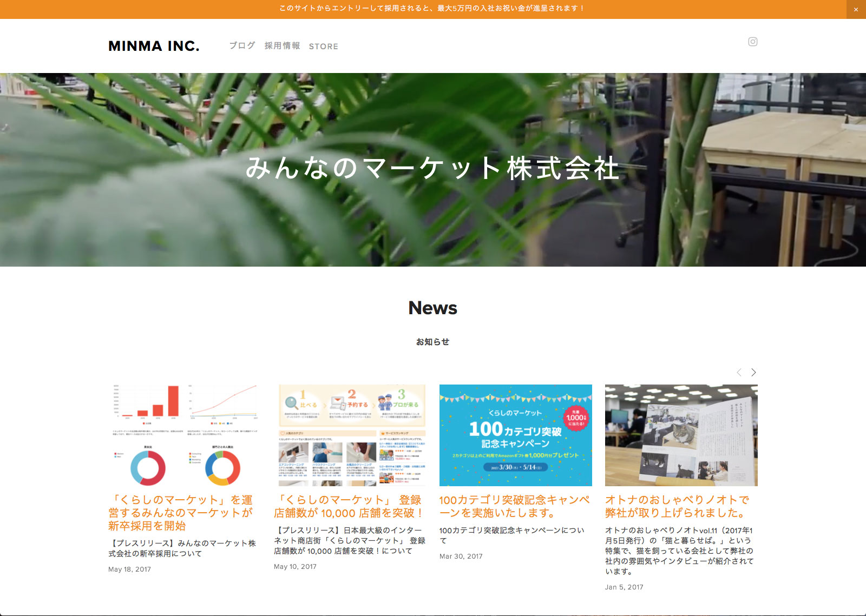Screen dimensions: 866x616
Task: Click the orange banner entry message
Action: click(x=432, y=9)
